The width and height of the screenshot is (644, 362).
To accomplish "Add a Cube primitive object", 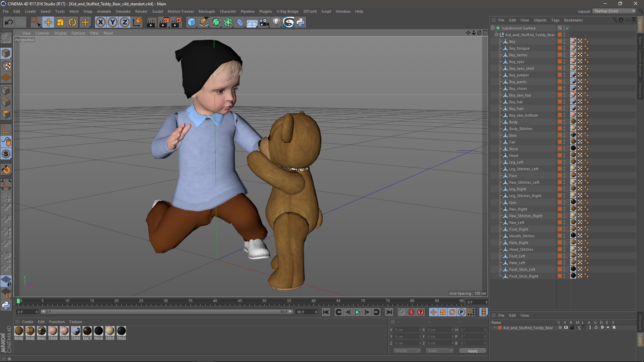I will pyautogui.click(x=192, y=22).
